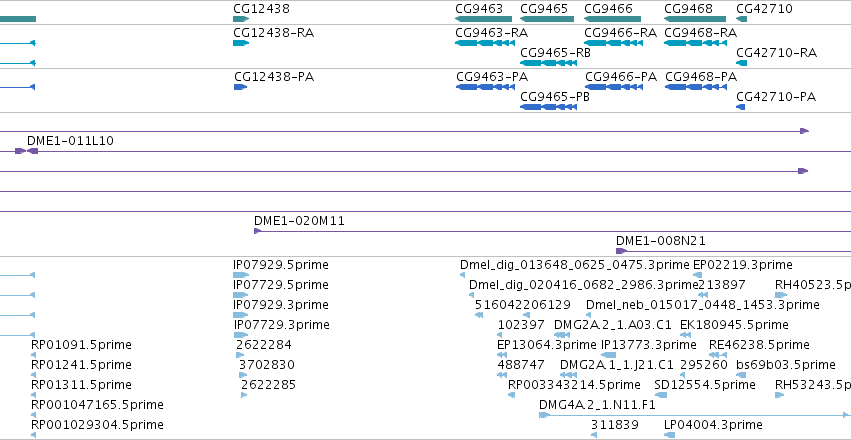Click BAC clone DME1-020M11 start
This screenshot has width=851, height=440.
pos(258,231)
